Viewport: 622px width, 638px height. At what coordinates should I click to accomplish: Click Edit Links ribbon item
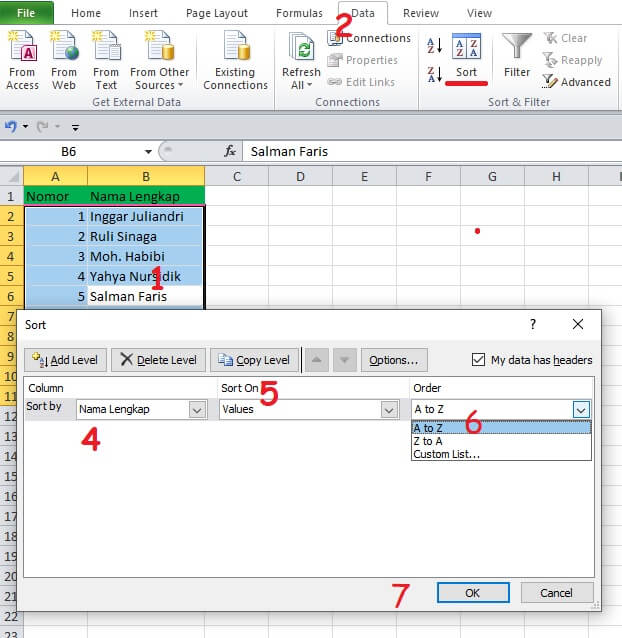pos(361,82)
